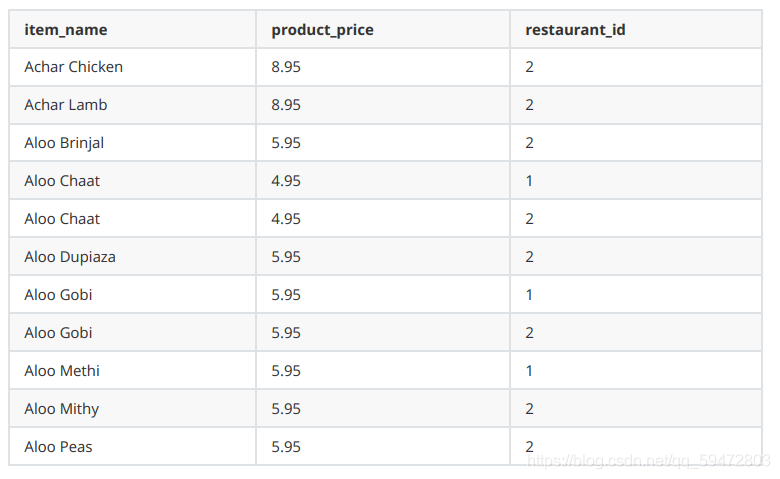
Task: Select the Aloo Methi cell
Action: coord(132,371)
